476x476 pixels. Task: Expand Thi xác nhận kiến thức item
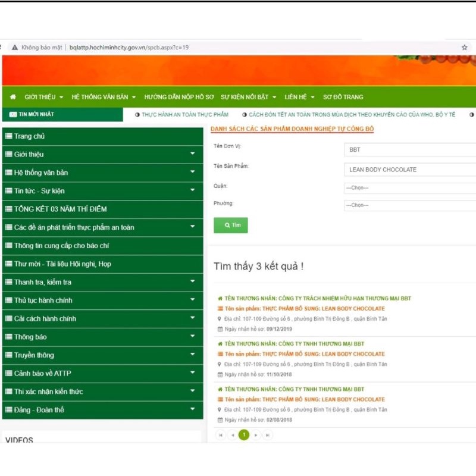(x=102, y=392)
